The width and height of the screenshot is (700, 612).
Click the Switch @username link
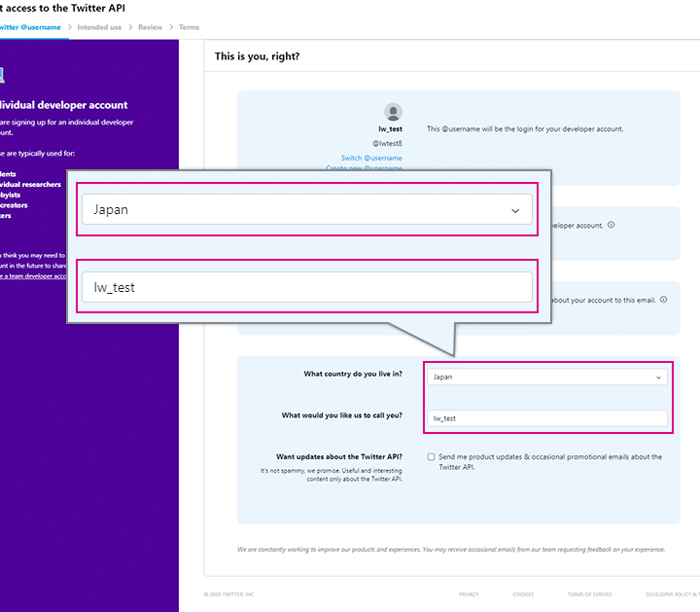tap(371, 158)
